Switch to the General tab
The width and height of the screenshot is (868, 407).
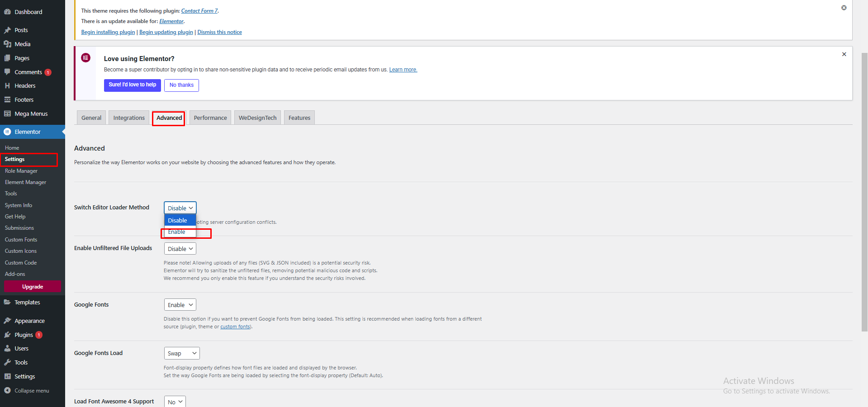click(x=91, y=118)
